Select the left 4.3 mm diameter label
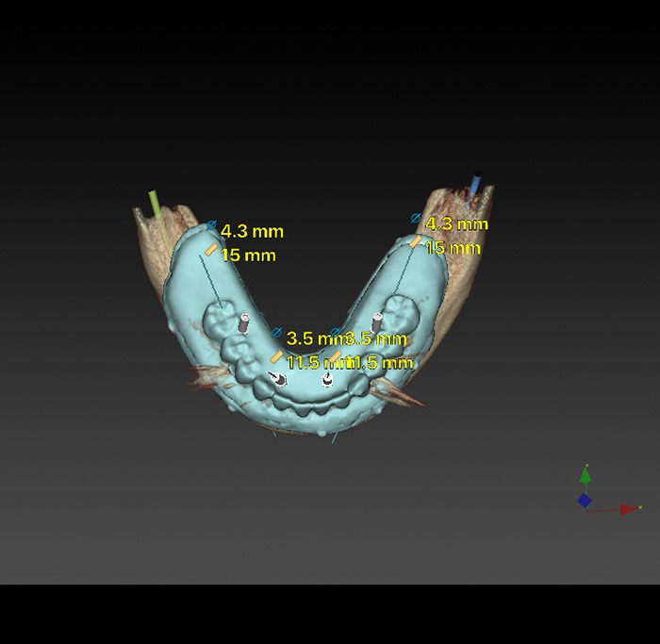The height and width of the screenshot is (644, 660). pos(252,231)
